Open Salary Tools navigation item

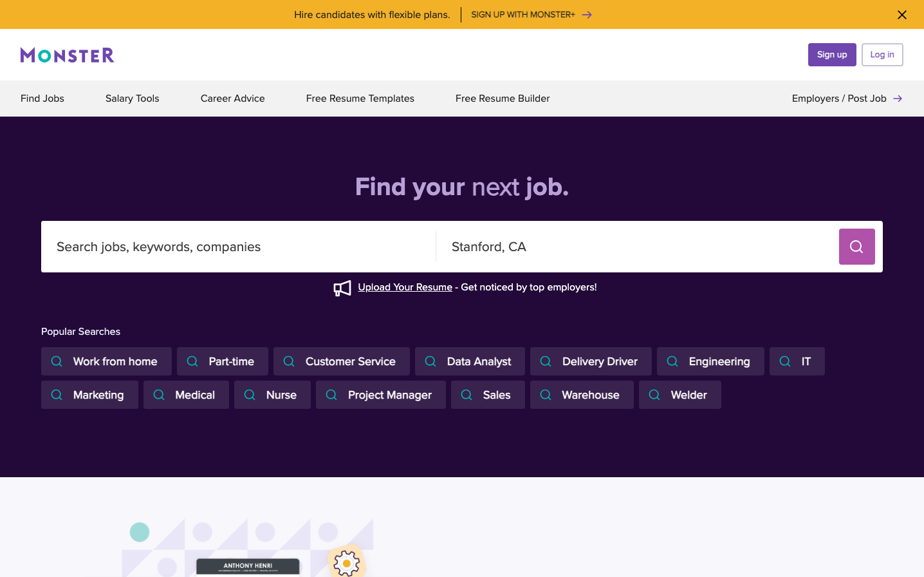click(132, 99)
